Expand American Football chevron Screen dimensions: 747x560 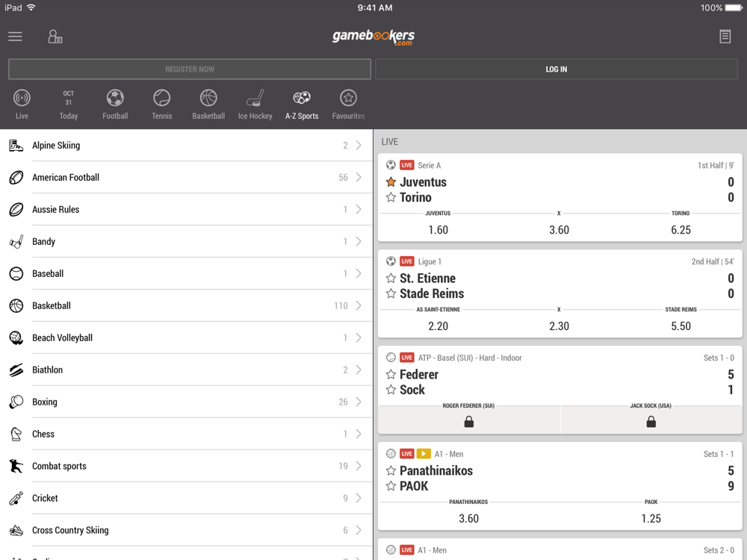[359, 177]
